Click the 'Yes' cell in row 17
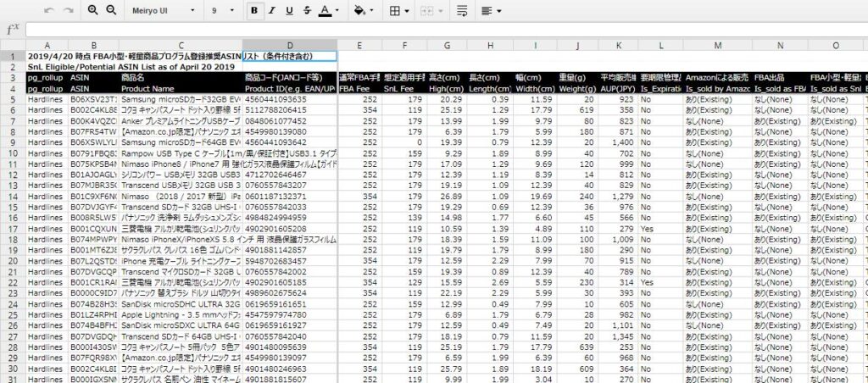 [660, 229]
